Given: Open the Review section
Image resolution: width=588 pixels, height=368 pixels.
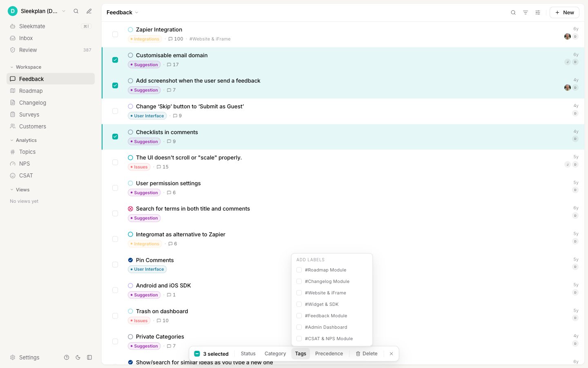Looking at the screenshot, I should 51,50.
